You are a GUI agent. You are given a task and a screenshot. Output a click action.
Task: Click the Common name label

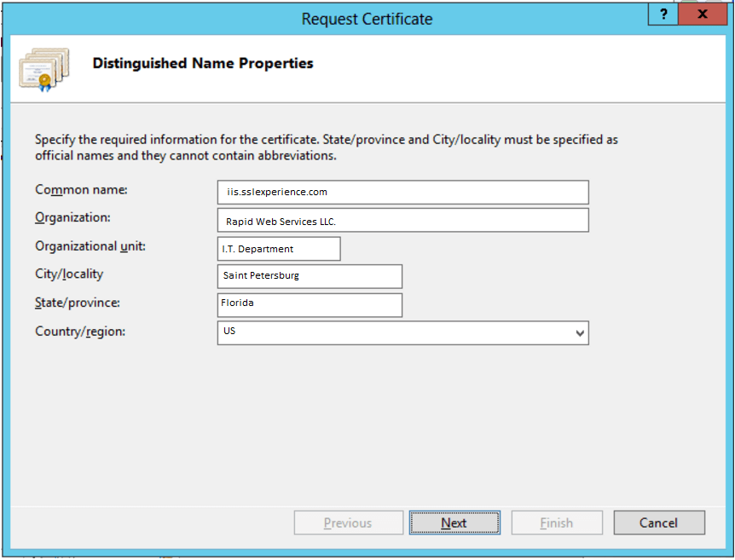click(81, 190)
